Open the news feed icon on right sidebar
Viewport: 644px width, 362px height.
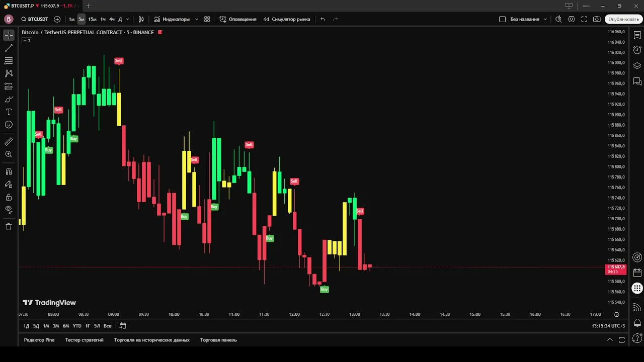coord(637,307)
